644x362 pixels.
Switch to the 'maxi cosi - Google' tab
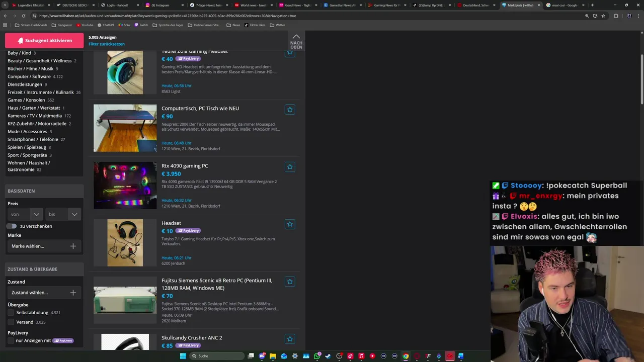pyautogui.click(x=565, y=5)
